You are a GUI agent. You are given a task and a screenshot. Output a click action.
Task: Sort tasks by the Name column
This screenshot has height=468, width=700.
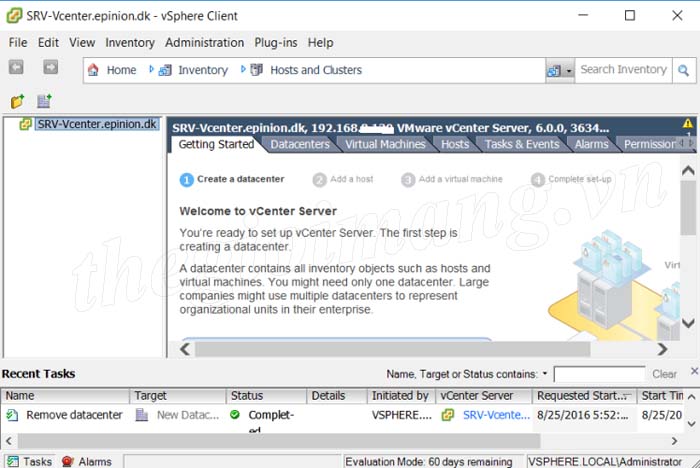(65, 396)
